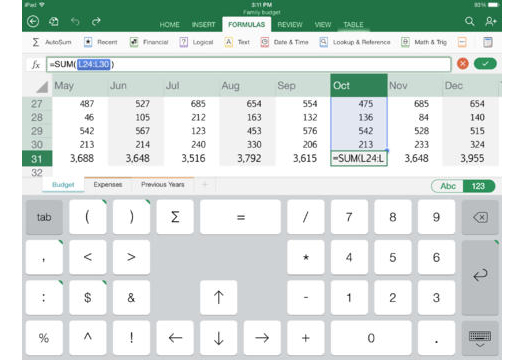Undo the last action
The image size is (525, 360).
click(75, 22)
